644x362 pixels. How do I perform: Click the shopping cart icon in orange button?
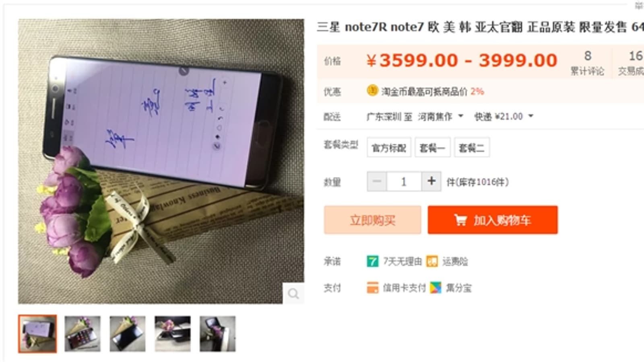click(x=460, y=220)
